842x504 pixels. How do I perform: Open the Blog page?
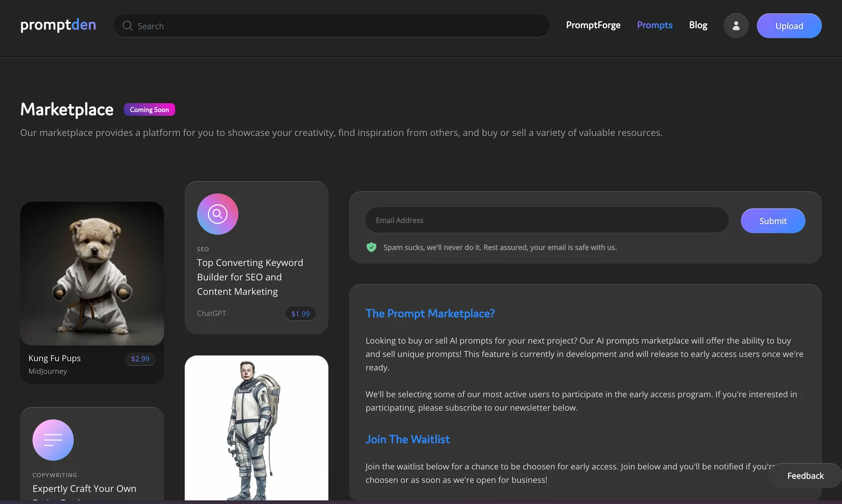[698, 25]
